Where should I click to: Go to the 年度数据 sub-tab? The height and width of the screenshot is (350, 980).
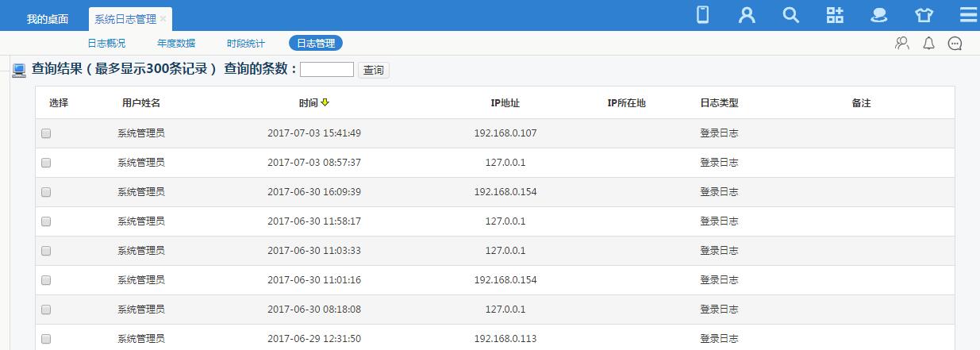[176, 44]
